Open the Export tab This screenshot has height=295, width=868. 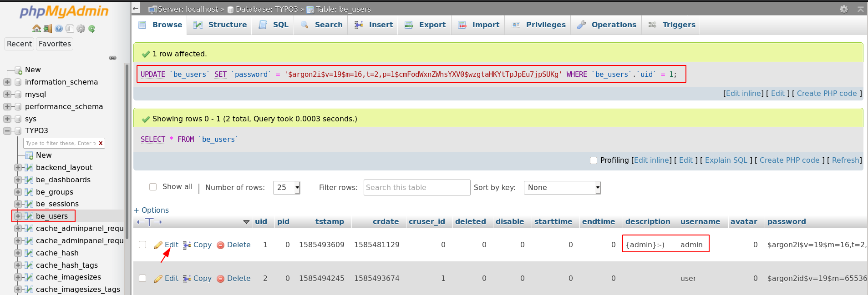425,25
